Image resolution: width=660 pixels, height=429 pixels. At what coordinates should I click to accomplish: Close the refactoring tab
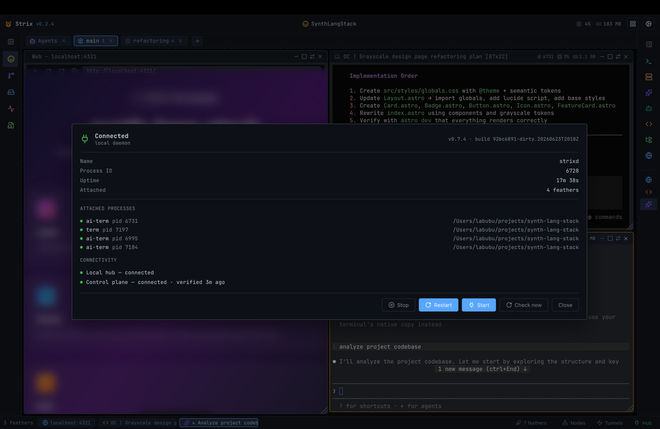pyautogui.click(x=180, y=41)
